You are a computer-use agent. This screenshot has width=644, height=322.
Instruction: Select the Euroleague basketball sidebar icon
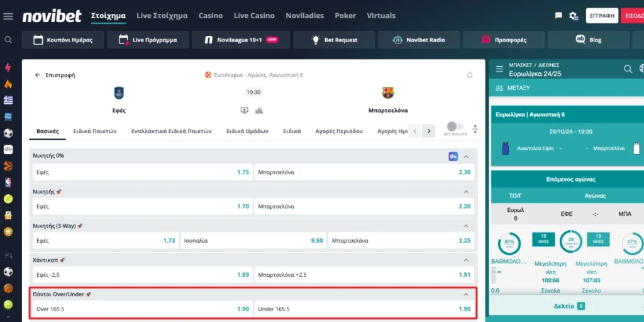click(8, 166)
